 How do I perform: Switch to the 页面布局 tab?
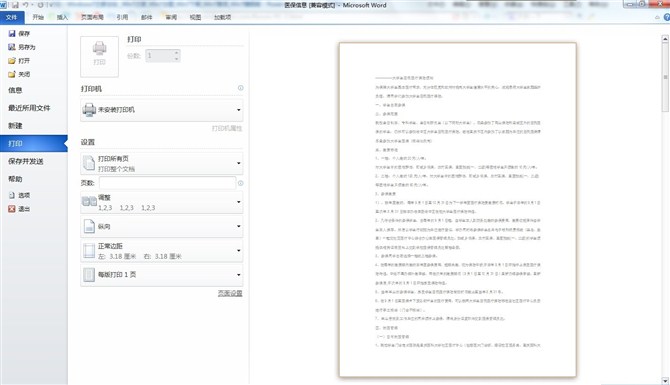pyautogui.click(x=92, y=18)
